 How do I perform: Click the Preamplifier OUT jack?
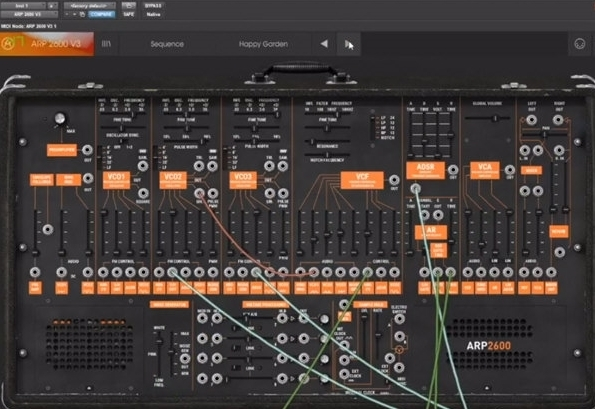(87, 150)
